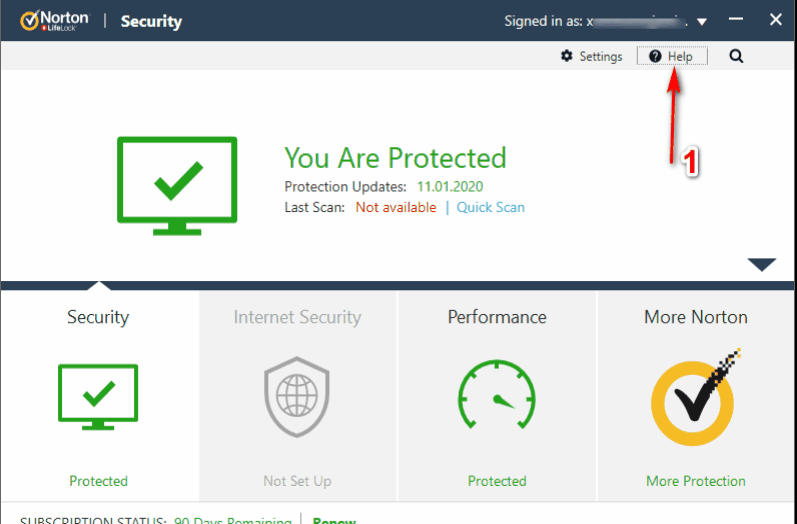Image resolution: width=797 pixels, height=524 pixels.
Task: Click the 'Protected' label under Performance
Action: click(497, 481)
